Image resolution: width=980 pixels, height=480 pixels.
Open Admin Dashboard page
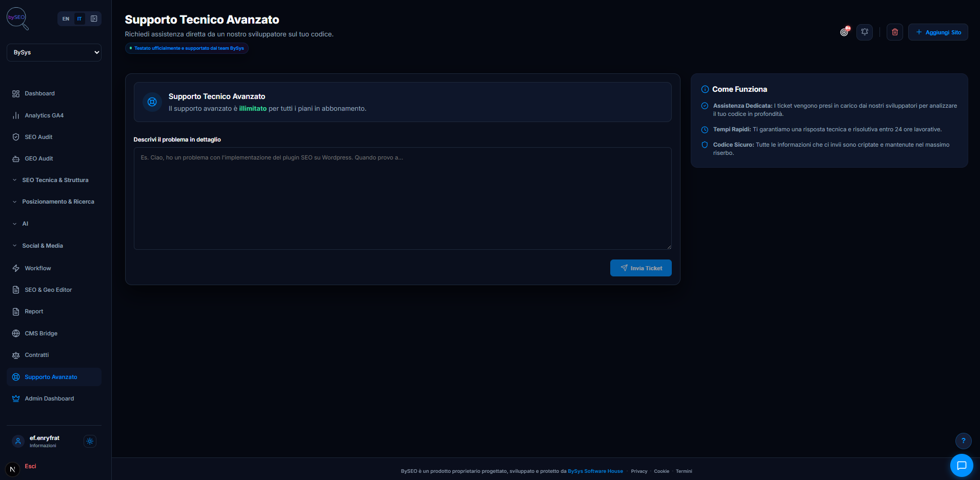click(x=54, y=398)
